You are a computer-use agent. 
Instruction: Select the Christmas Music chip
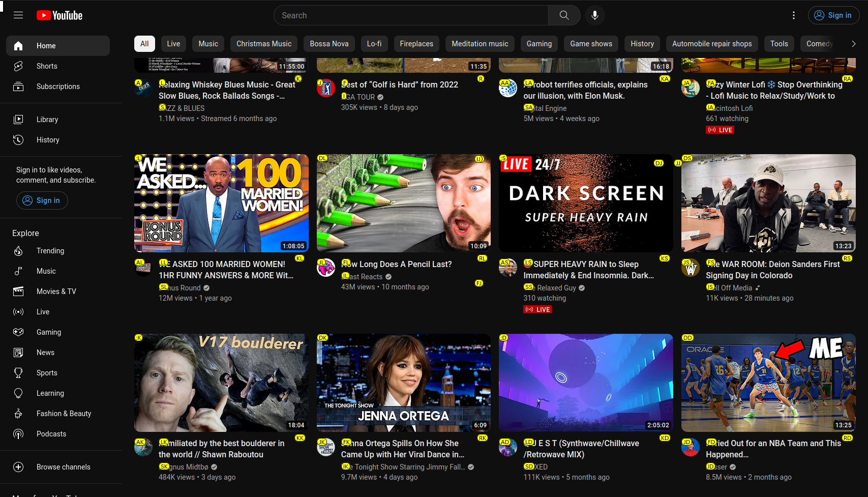click(x=264, y=44)
